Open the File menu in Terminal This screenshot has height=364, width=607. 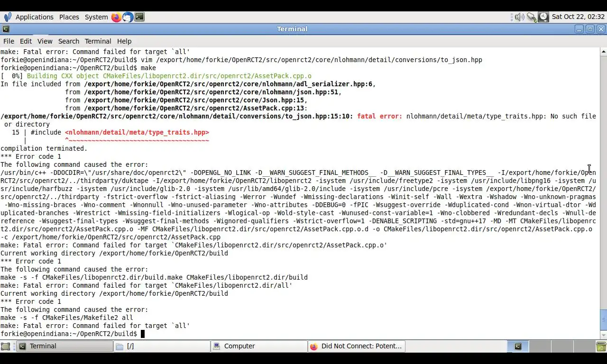9,41
